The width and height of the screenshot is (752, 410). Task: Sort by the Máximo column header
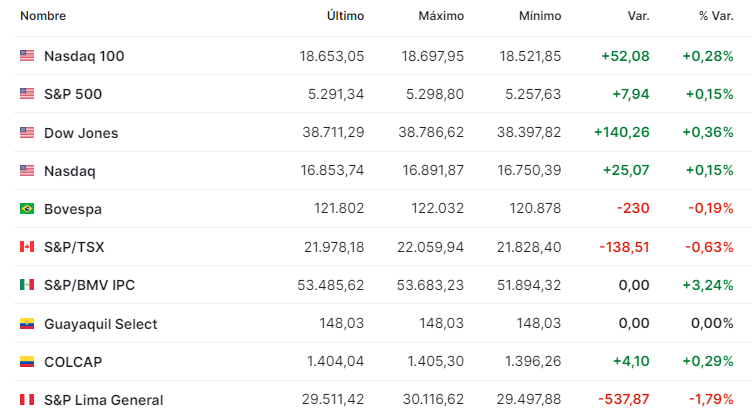441,16
